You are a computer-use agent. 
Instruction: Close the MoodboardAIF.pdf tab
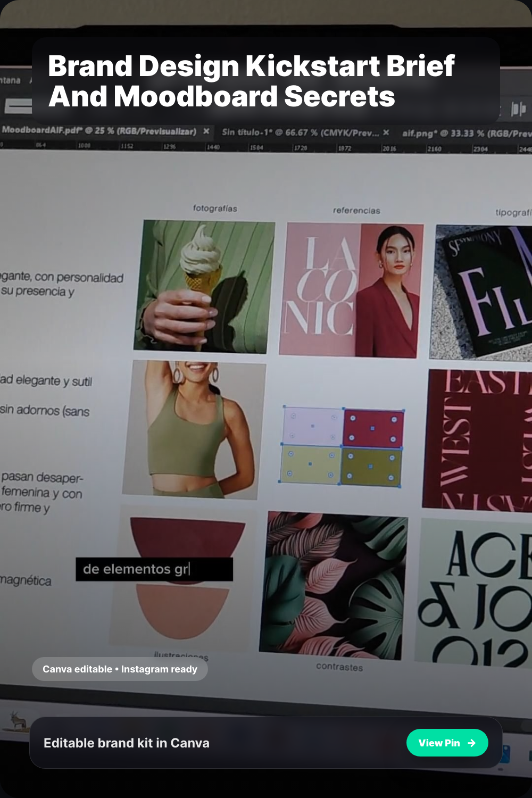click(x=206, y=131)
